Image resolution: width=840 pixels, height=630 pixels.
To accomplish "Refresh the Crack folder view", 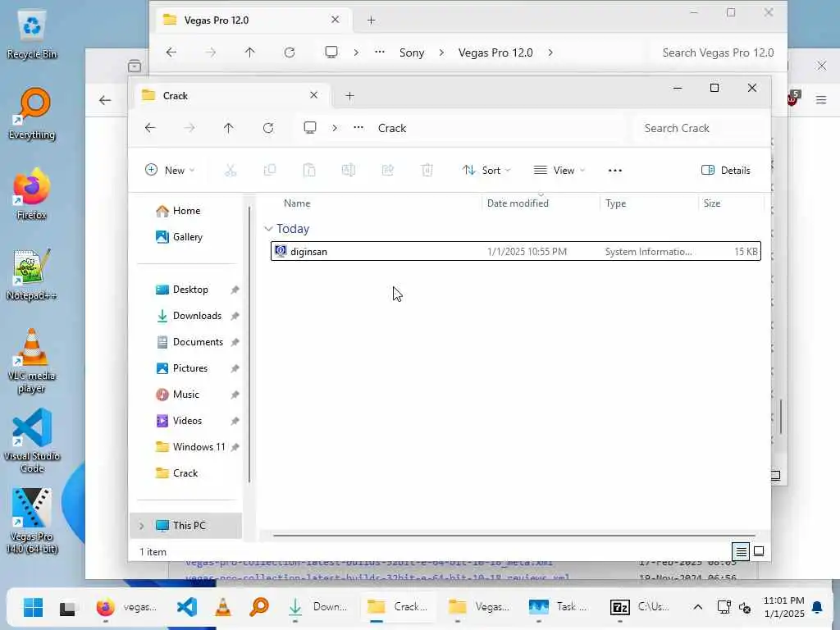I will coord(268,128).
